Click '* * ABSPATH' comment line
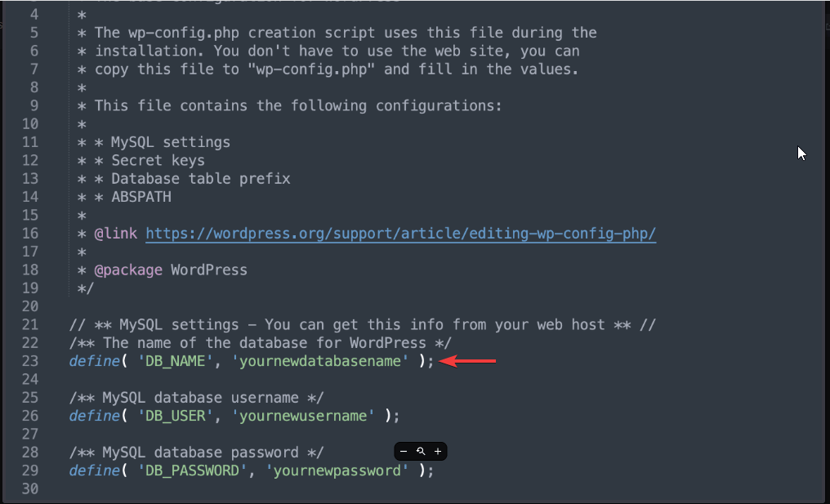Viewport: 830px width, 504px height. coord(124,197)
